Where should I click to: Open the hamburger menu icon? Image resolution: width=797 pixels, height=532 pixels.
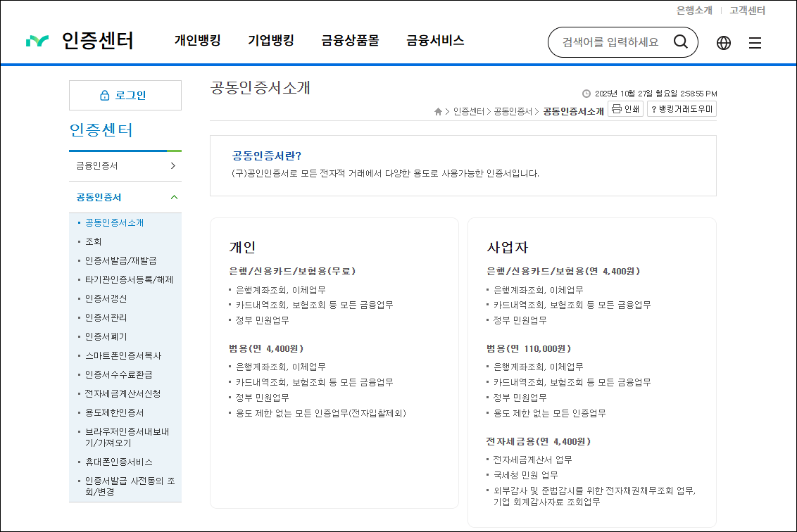(x=755, y=42)
